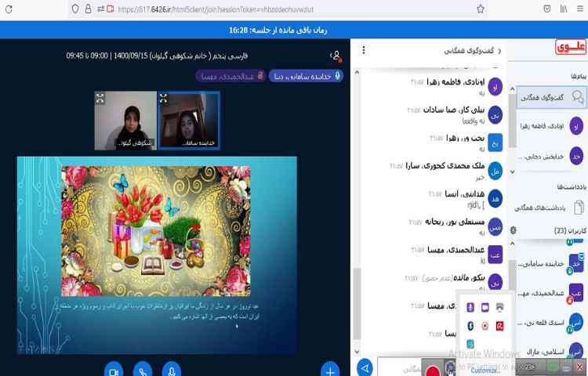Fullscreen the highlighted student webcam

pyautogui.click(x=164, y=98)
